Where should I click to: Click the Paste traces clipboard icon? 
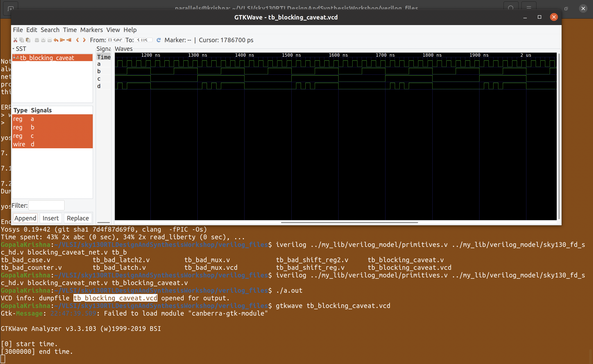click(28, 40)
